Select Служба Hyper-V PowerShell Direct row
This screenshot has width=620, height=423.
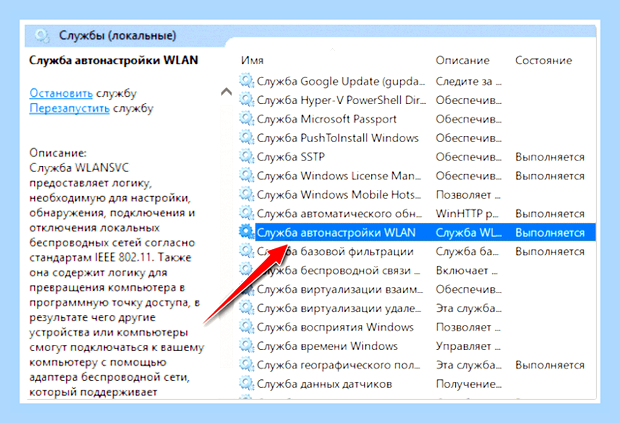click(x=417, y=100)
